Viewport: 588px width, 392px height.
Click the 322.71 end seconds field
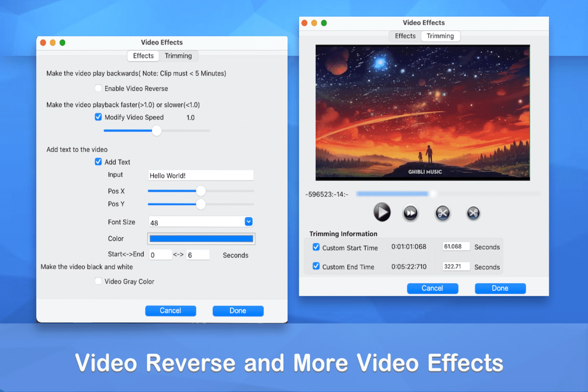point(456,267)
